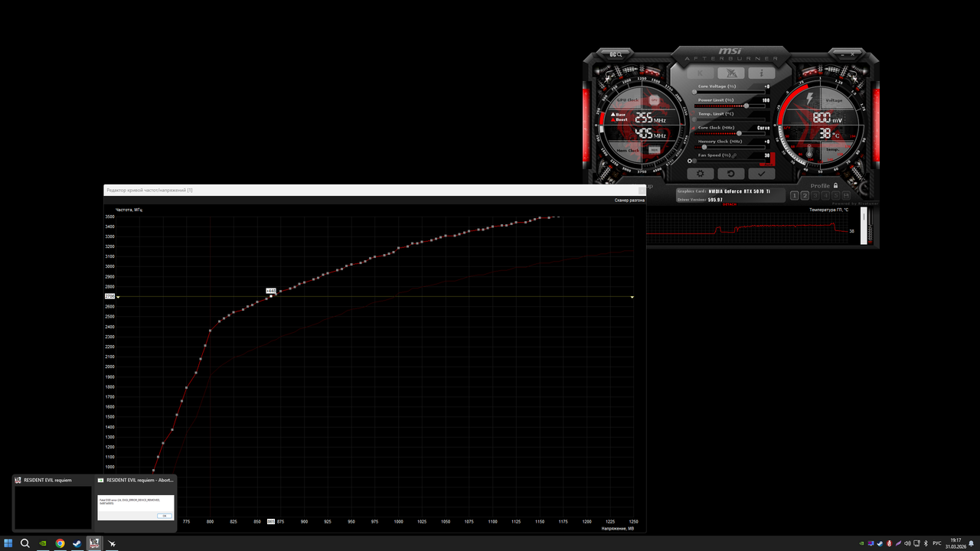
Task: Click Частота, МГц axis label
Action: pos(129,209)
